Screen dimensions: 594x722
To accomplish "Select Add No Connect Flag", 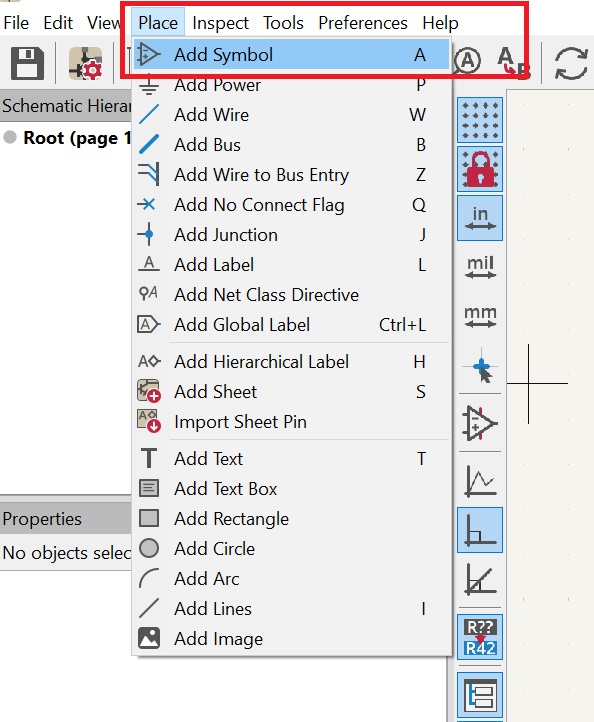I will coord(291,204).
